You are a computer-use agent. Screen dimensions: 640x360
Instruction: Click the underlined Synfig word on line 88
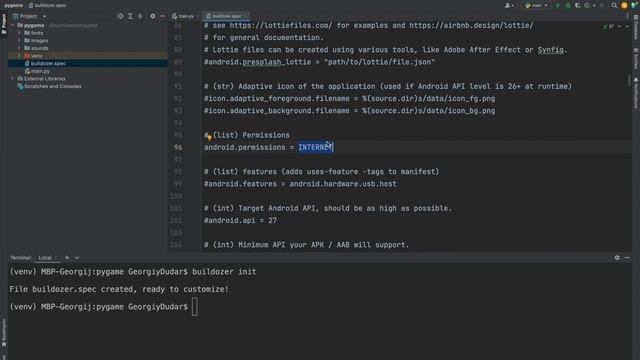point(550,50)
